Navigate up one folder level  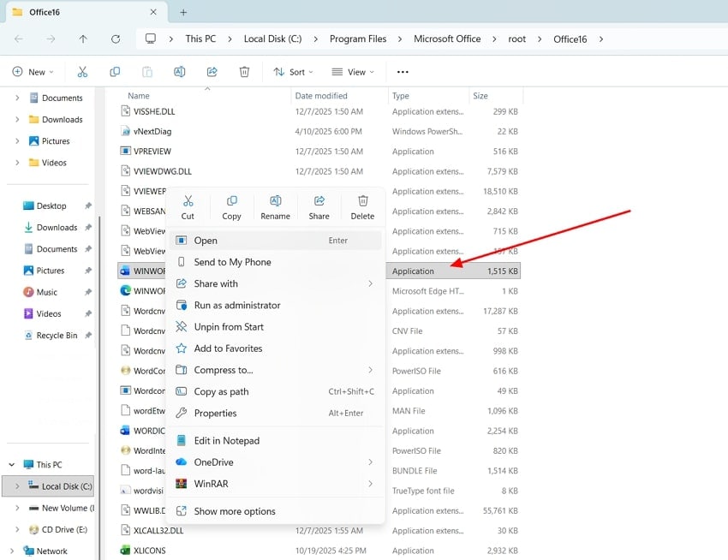tap(83, 39)
